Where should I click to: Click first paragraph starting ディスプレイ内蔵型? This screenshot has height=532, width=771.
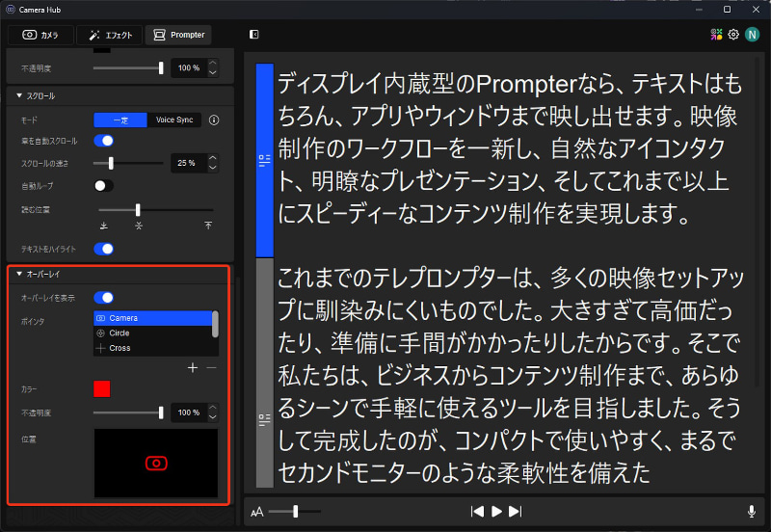tap(510, 148)
